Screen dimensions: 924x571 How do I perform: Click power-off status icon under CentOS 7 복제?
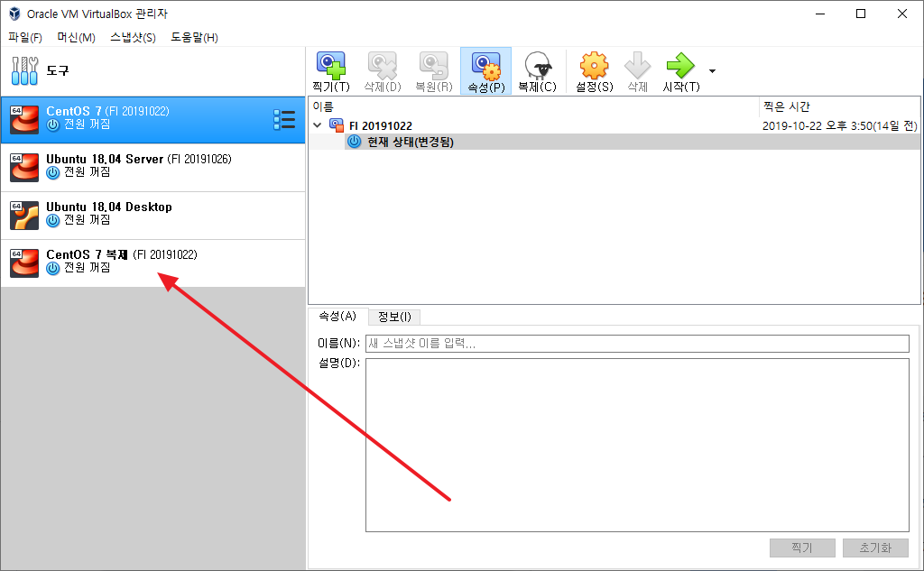pyautogui.click(x=53, y=268)
